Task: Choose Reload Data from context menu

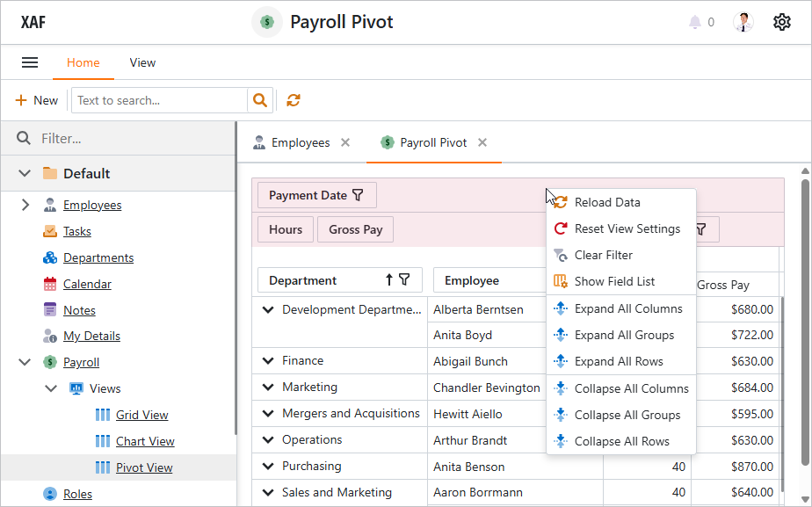Action: 621,202
